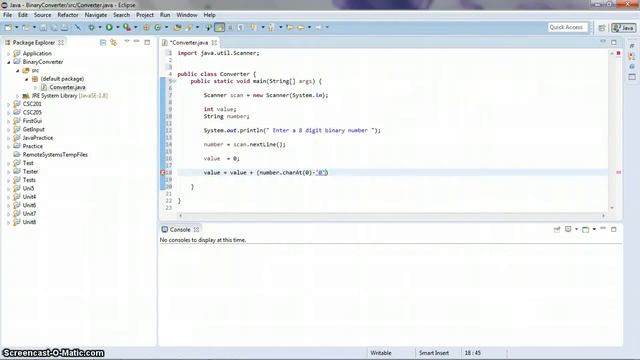The image size is (640, 360).
Task: Open Package Explorer View Menu triangle
Action: click(x=127, y=42)
